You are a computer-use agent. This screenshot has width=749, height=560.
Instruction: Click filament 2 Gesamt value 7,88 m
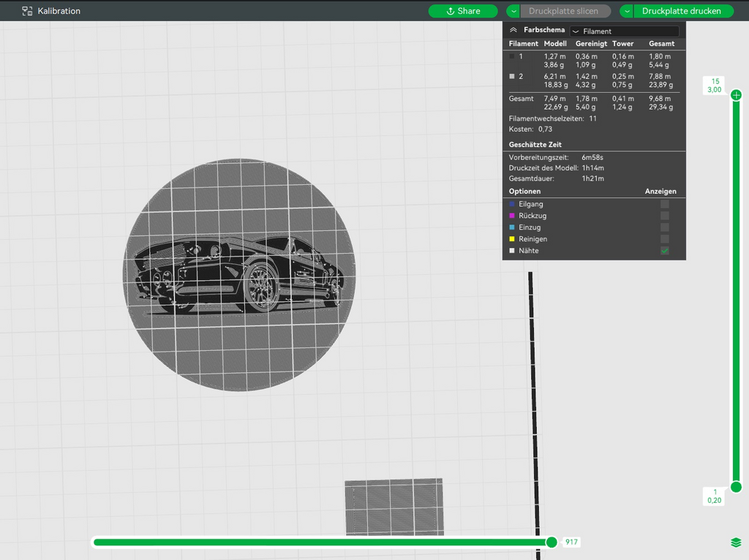[660, 76]
